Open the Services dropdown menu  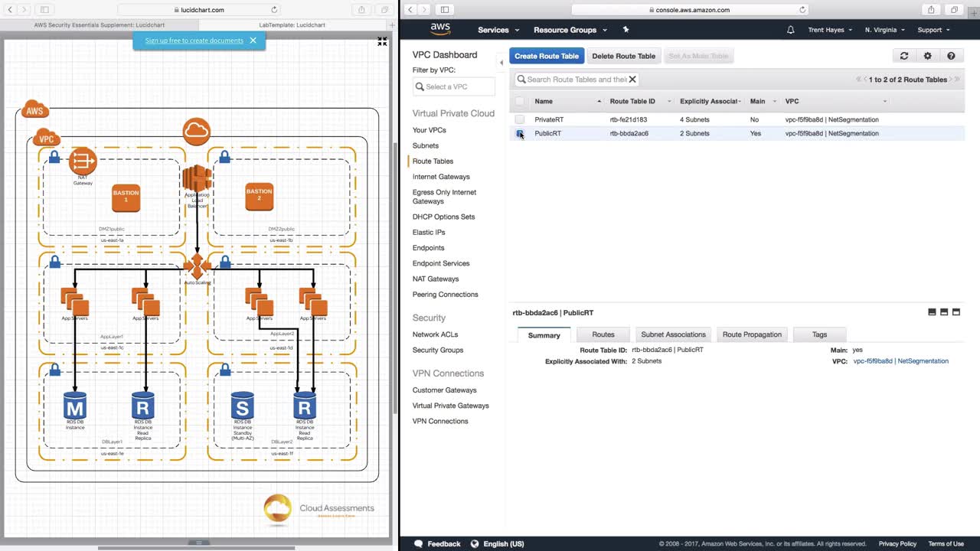[498, 30]
